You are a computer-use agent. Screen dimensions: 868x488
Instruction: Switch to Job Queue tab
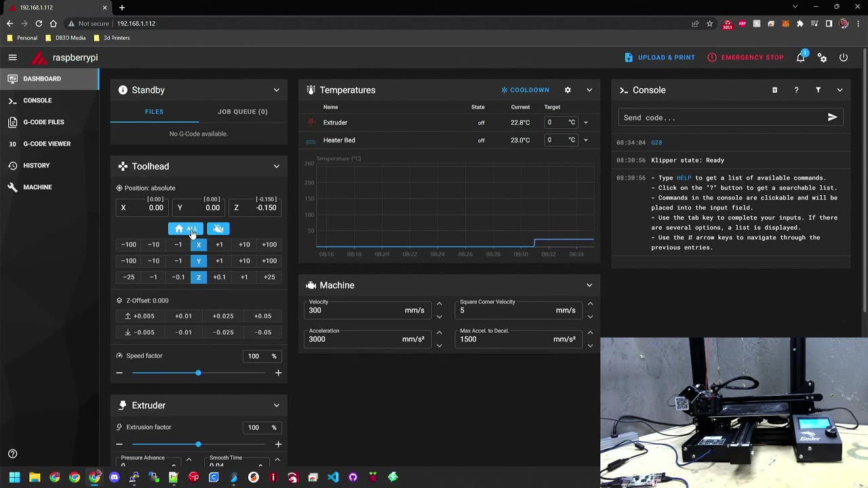tap(243, 112)
